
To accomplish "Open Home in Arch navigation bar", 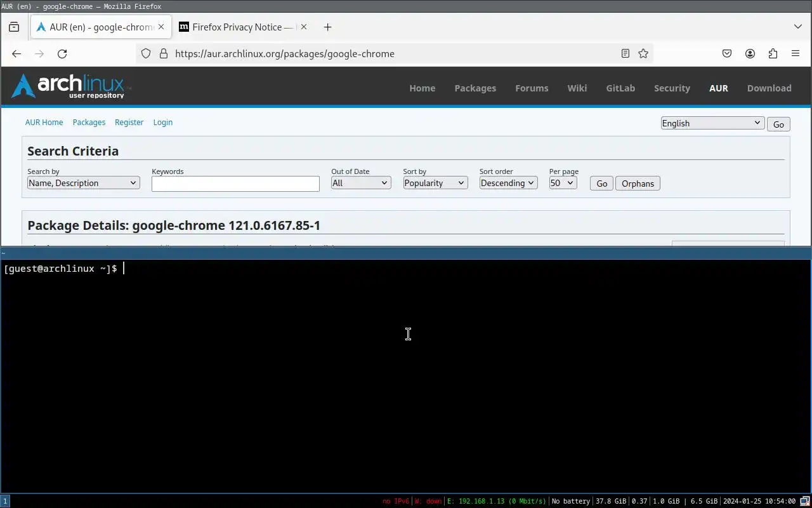I will click(422, 88).
